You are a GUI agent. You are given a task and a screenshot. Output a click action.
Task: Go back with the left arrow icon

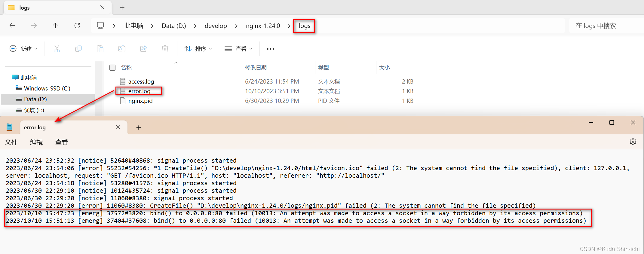[x=12, y=26]
